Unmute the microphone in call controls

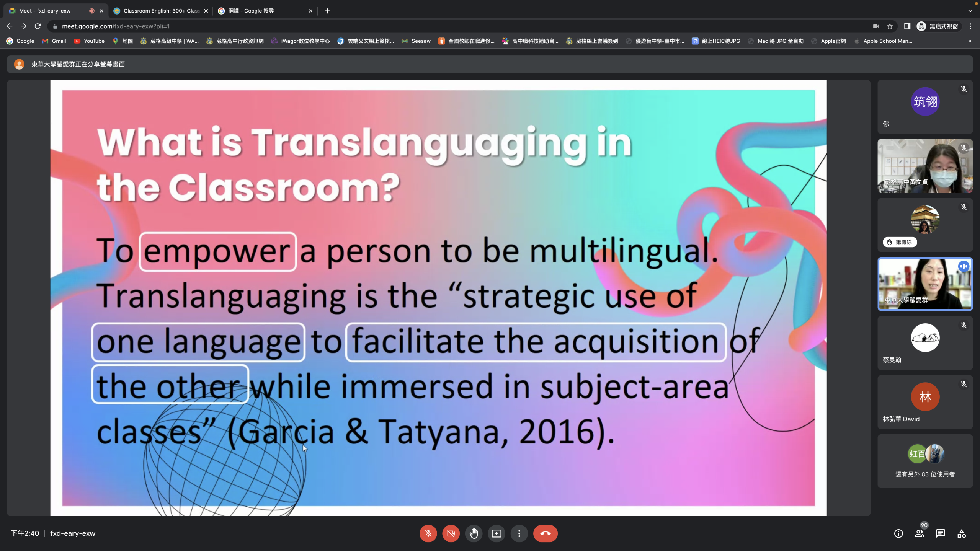click(x=428, y=533)
